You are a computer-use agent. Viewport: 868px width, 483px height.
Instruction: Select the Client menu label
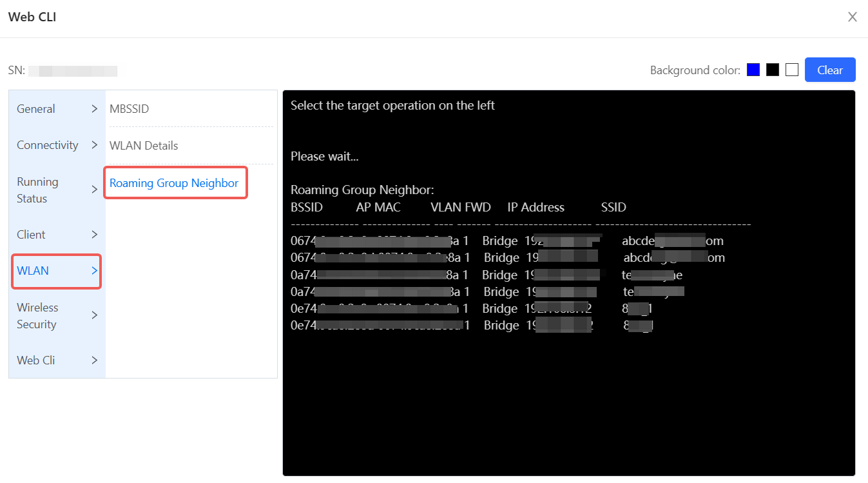tap(31, 235)
